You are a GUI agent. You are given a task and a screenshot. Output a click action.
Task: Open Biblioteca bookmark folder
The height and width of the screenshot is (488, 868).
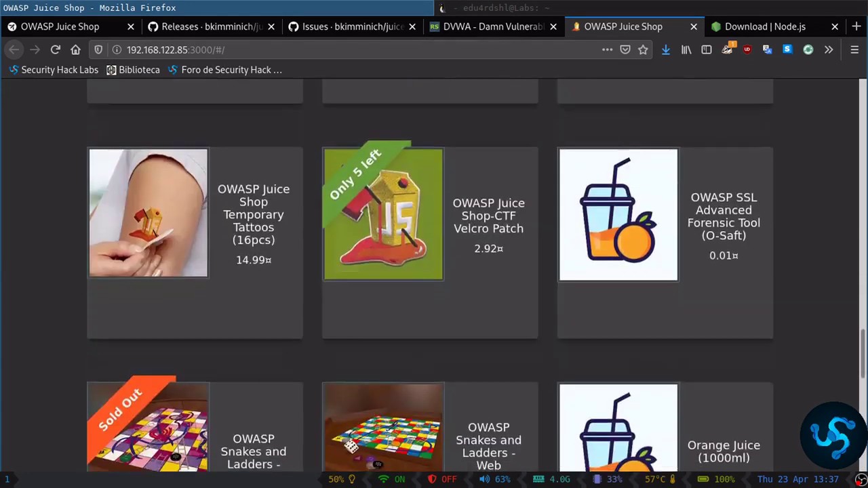pos(133,70)
